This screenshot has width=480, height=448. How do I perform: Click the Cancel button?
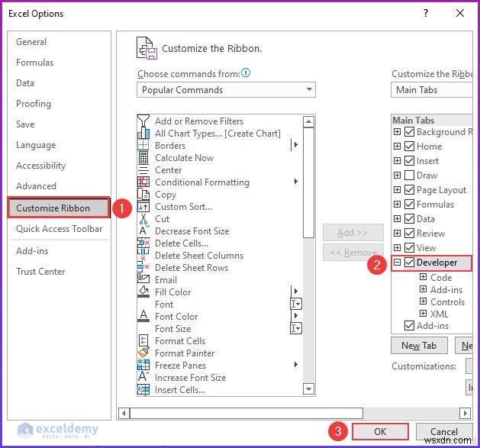(444, 431)
